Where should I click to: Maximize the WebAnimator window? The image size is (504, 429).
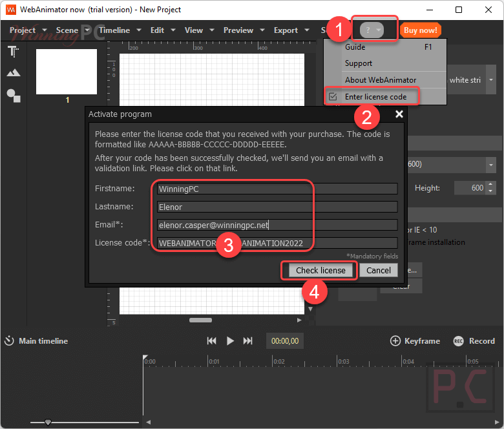[459, 10]
